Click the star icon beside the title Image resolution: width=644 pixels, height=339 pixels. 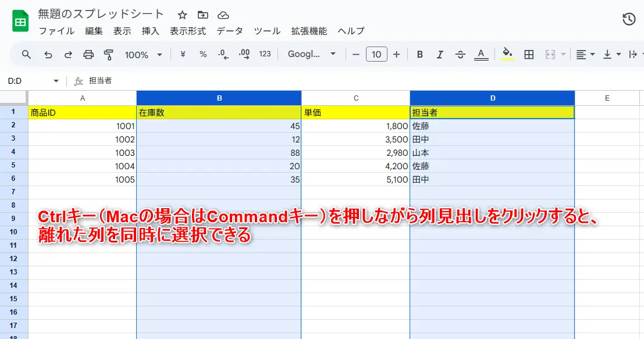[183, 15]
